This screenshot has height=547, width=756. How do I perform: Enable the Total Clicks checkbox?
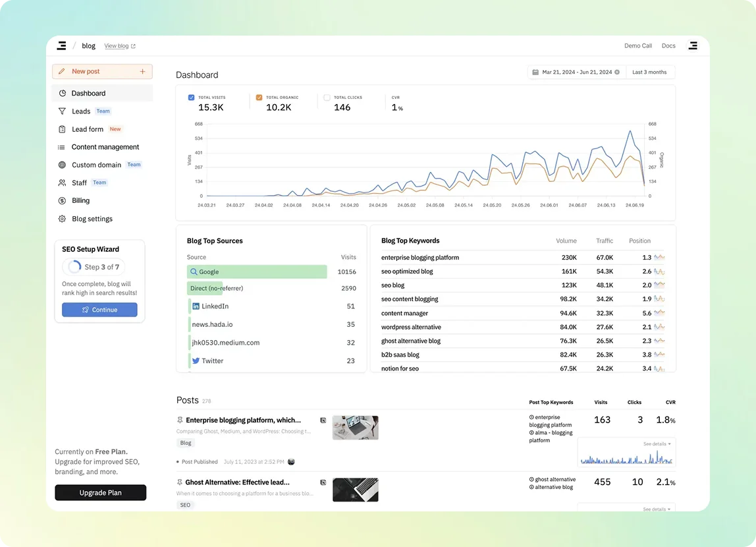point(327,98)
